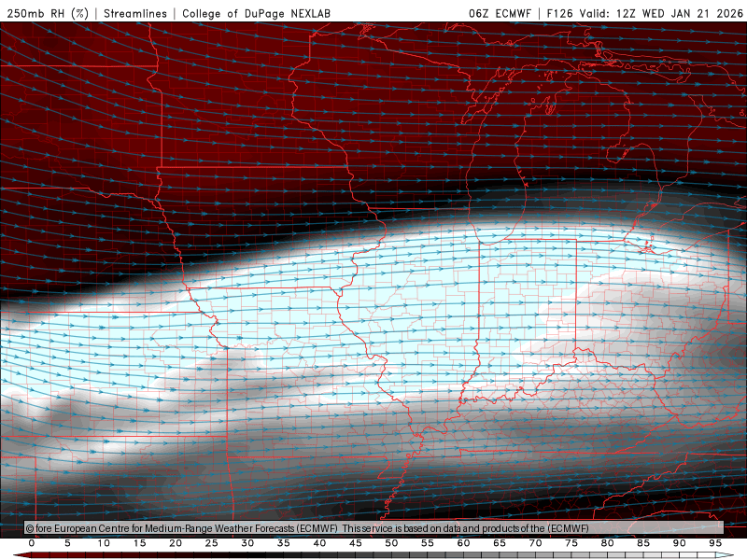Click the "90" label on the color scale

(x=679, y=543)
